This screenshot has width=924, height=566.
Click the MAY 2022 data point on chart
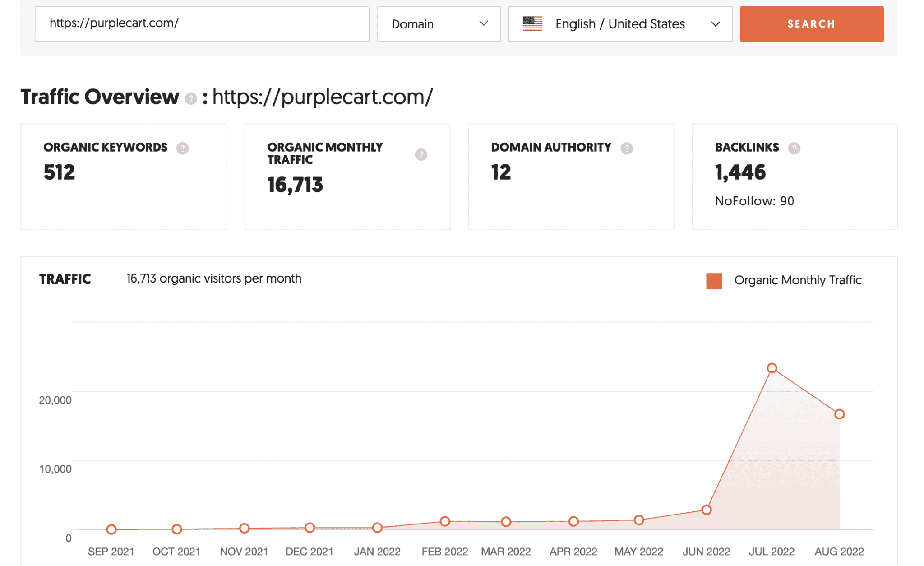(x=638, y=520)
